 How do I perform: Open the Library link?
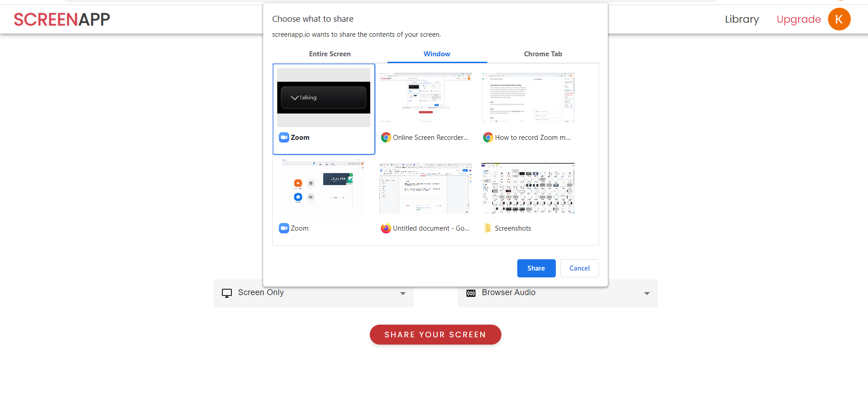[x=742, y=19]
